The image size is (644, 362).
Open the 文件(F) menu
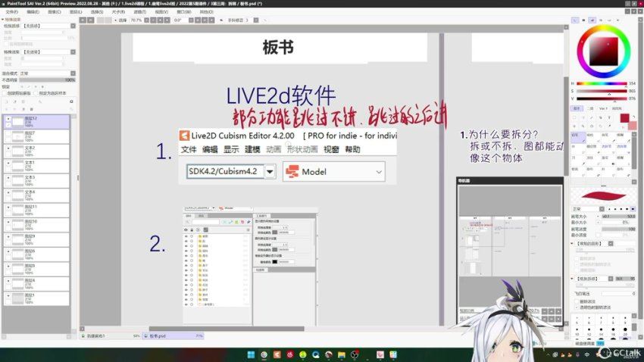click(11, 12)
